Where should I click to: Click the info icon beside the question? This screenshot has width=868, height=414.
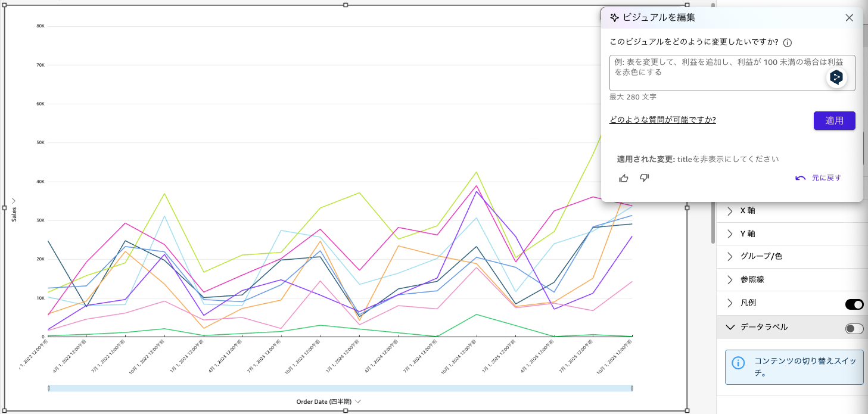point(787,42)
